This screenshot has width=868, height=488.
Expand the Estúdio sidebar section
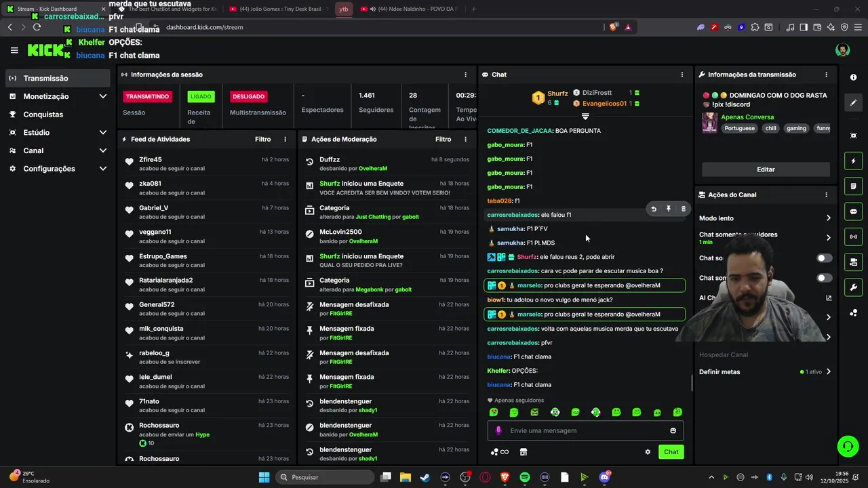click(103, 132)
